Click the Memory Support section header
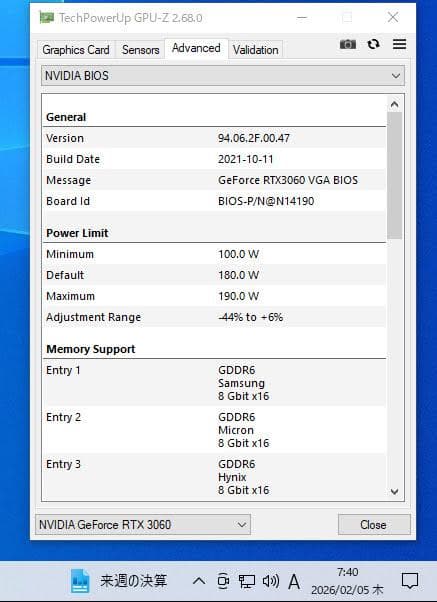Image resolution: width=437 pixels, height=602 pixels. click(91, 349)
